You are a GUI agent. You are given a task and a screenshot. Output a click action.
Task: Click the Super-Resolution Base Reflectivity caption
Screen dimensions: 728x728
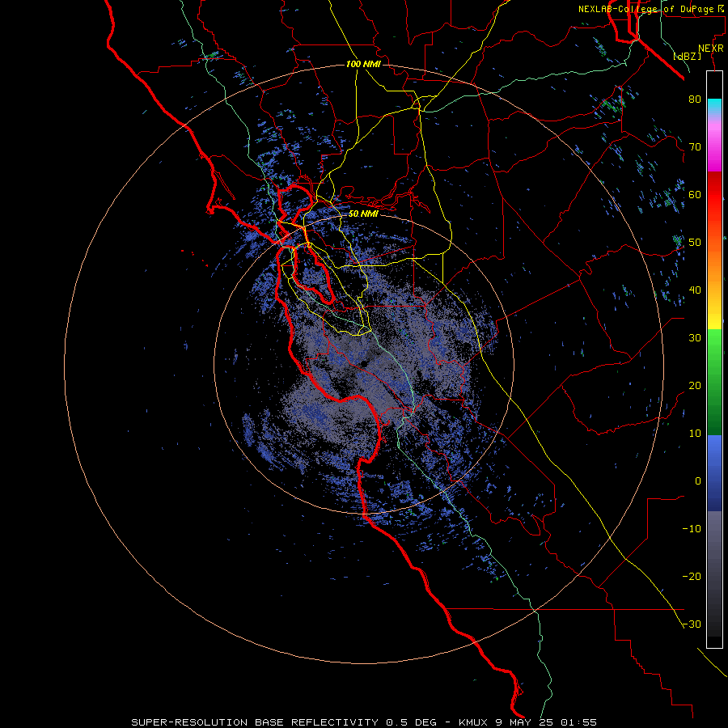tap(363, 722)
